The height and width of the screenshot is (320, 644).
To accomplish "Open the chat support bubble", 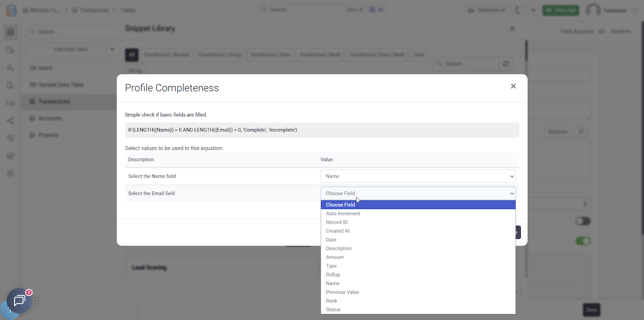I will [19, 301].
